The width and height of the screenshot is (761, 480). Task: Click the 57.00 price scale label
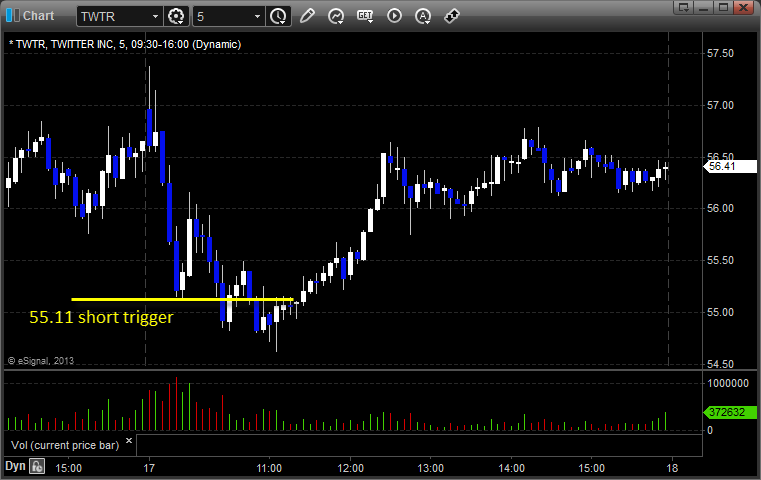(720, 105)
